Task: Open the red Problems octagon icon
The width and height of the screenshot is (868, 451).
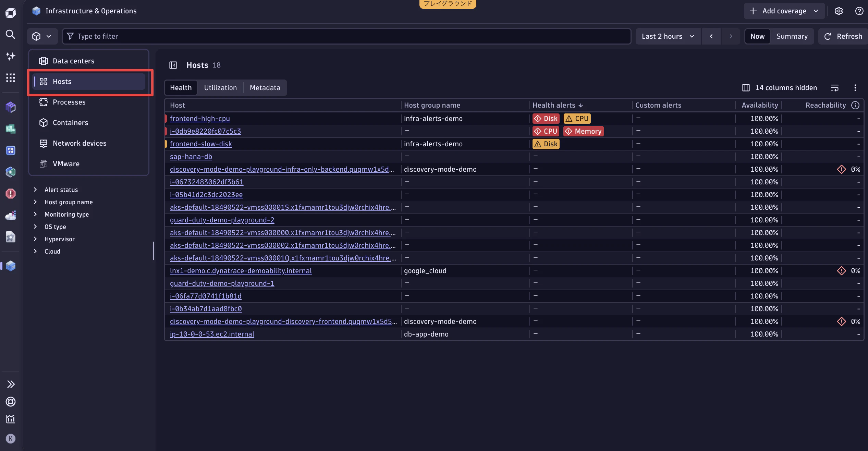Action: click(11, 194)
